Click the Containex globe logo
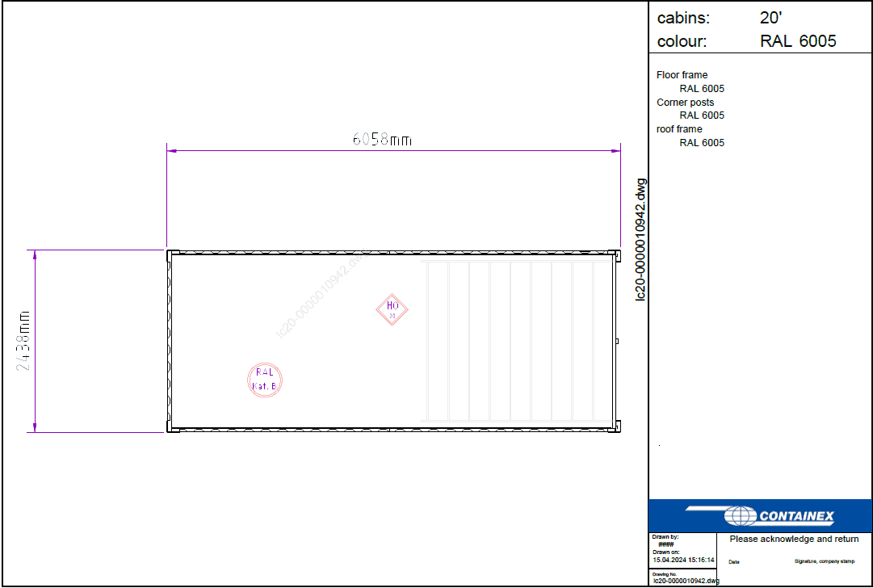This screenshot has width=873, height=588. 740,515
